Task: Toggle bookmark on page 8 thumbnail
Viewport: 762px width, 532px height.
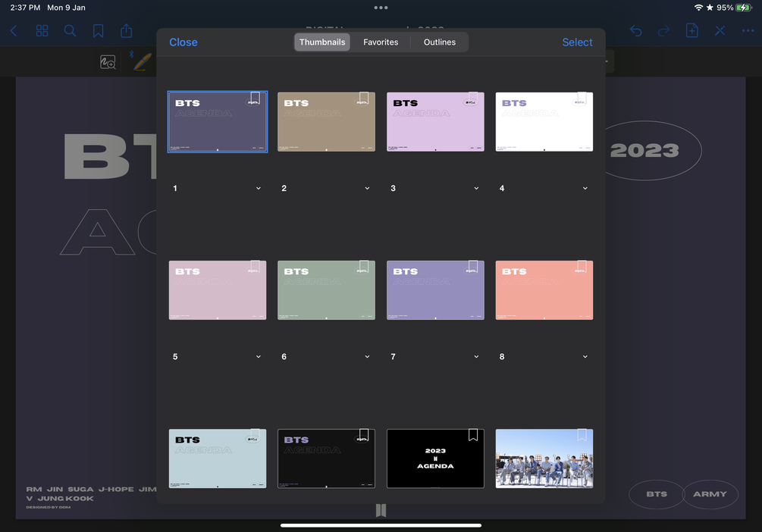Action: (582, 266)
